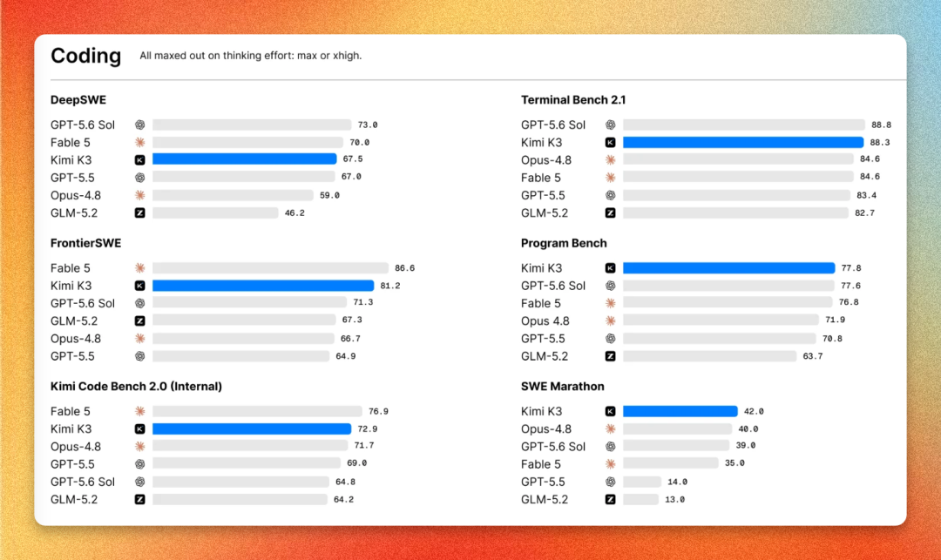Click the Kimi K3 icon in the SWE Marathon chart
Viewport: 941px width, 560px height.
pyautogui.click(x=610, y=411)
